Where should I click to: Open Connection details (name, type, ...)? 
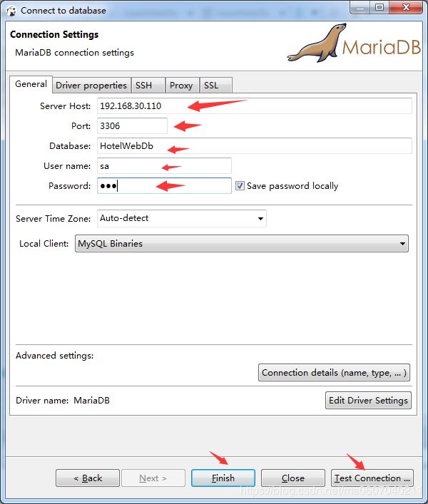coord(334,373)
